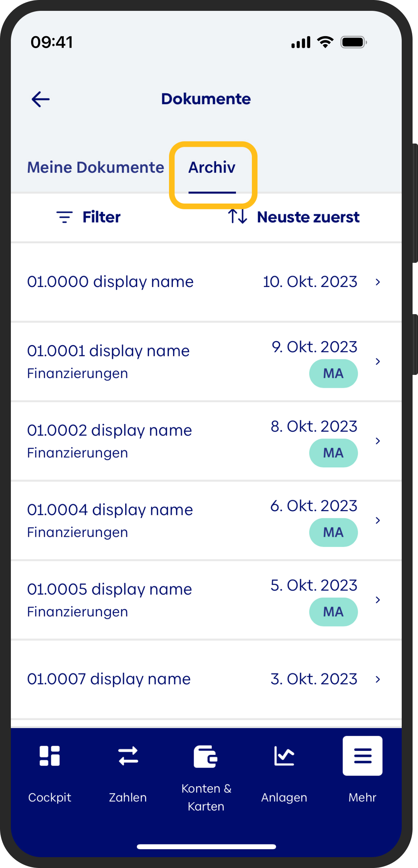Tap the sort arrows icon
The height and width of the screenshot is (868, 418).
coord(237,217)
